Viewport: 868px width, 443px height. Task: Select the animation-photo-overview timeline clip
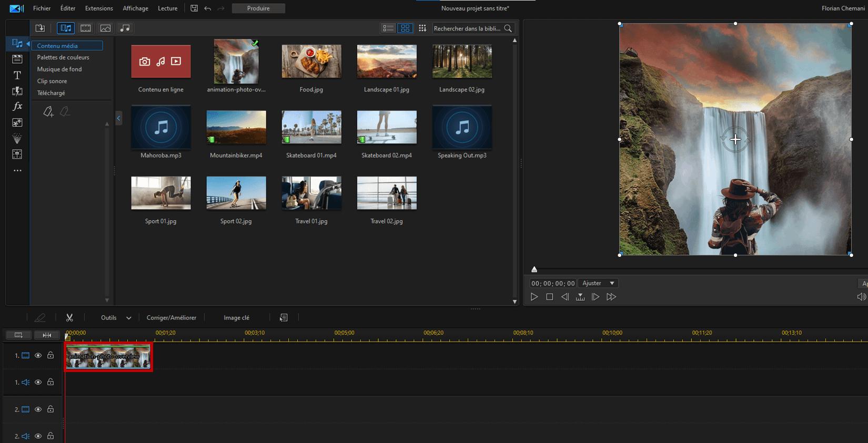tap(108, 357)
